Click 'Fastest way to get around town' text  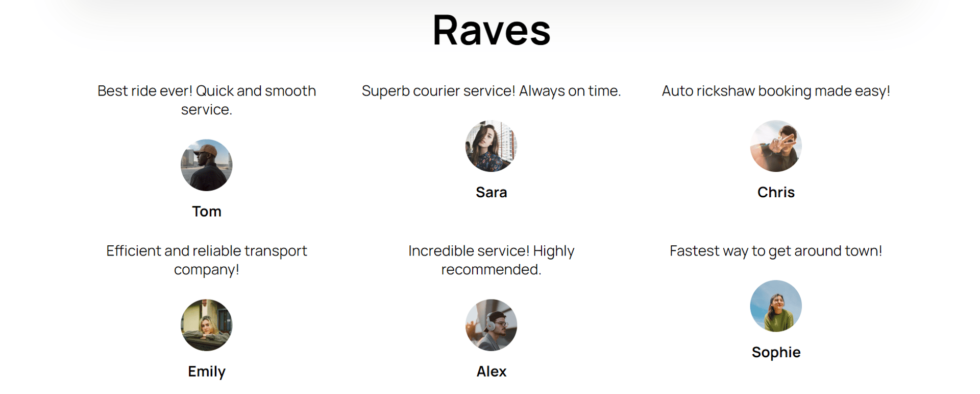775,251
